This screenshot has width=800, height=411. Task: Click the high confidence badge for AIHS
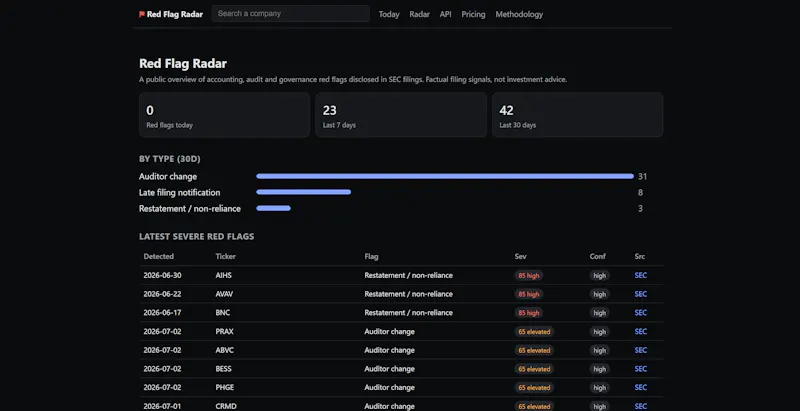[x=599, y=276]
